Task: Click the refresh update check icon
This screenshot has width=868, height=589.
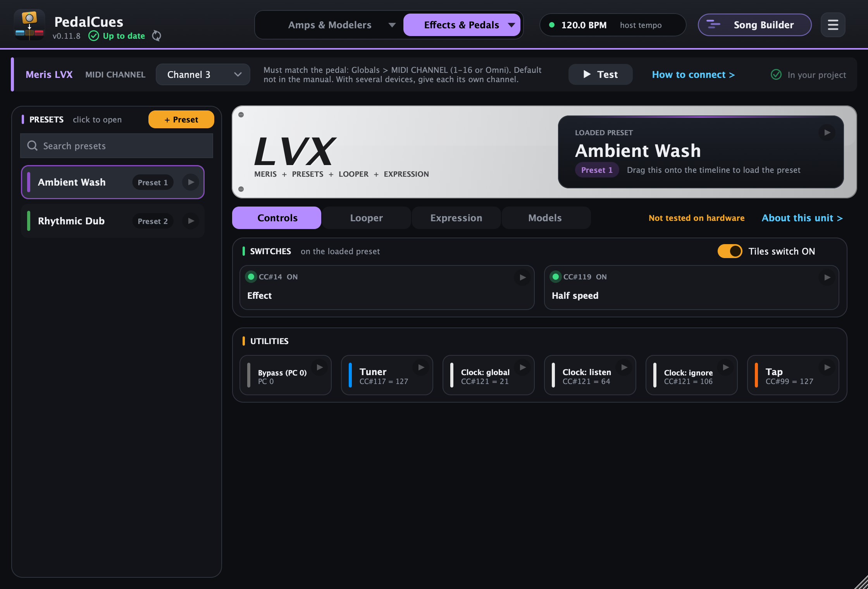Action: pos(157,36)
